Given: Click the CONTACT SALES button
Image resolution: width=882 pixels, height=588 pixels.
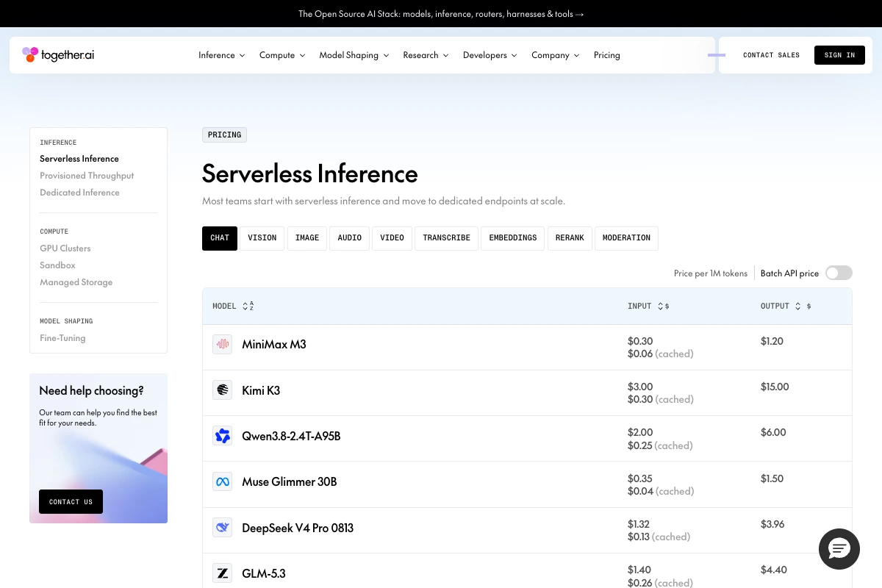Looking at the screenshot, I should pos(771,55).
